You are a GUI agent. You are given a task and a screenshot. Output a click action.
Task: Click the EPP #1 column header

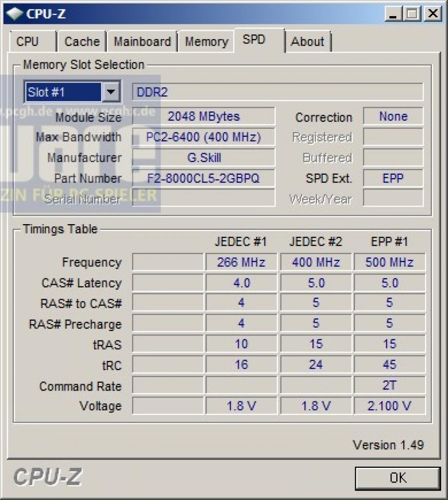point(389,242)
